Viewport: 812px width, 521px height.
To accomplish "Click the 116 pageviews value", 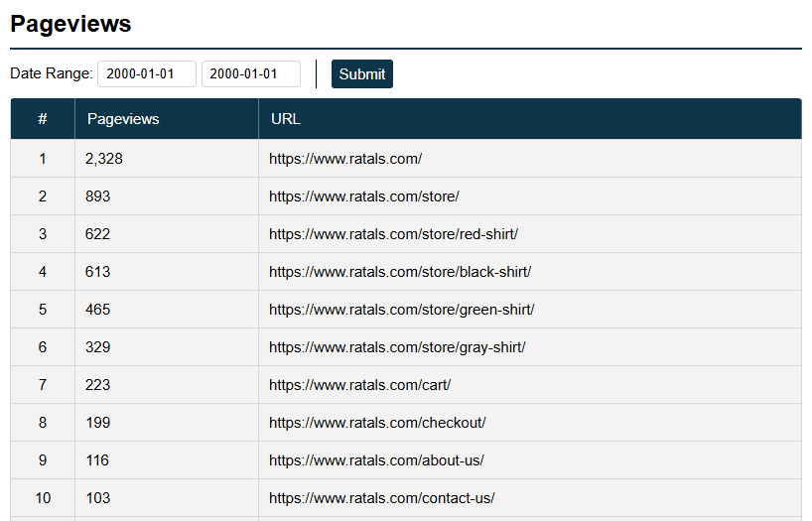I will (x=97, y=460).
